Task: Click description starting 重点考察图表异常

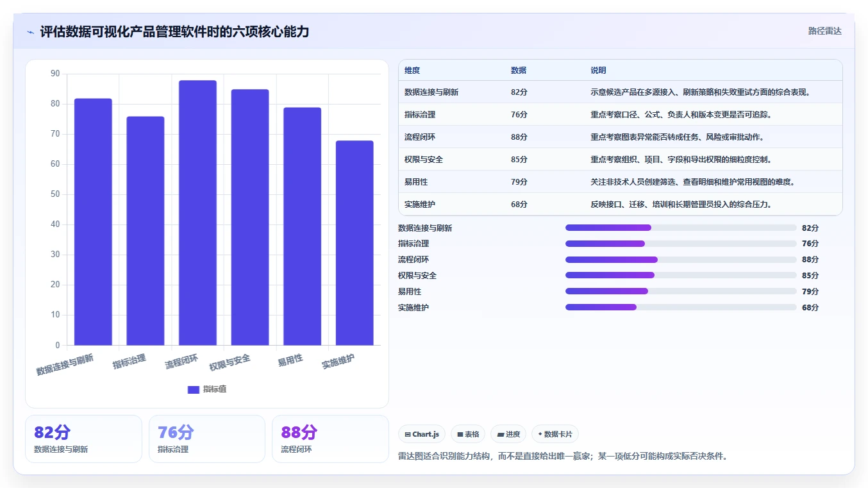Action: coord(678,137)
